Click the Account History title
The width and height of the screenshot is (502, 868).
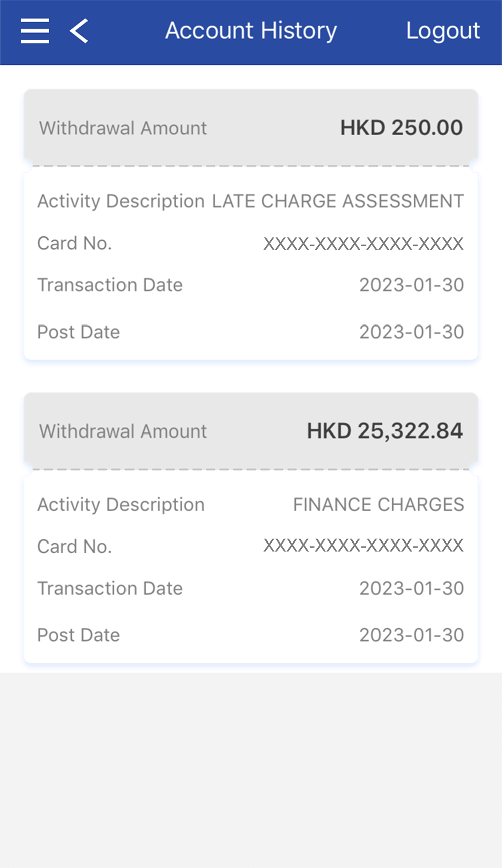tap(251, 31)
